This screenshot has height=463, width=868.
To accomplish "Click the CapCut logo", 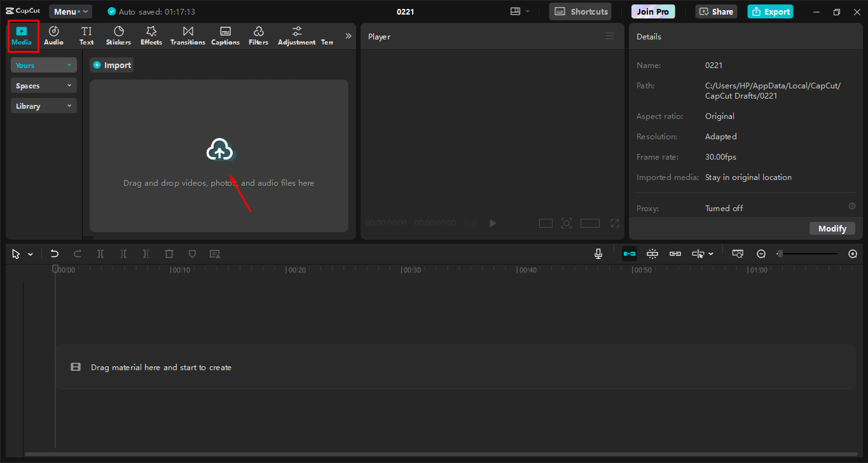I will click(x=23, y=11).
